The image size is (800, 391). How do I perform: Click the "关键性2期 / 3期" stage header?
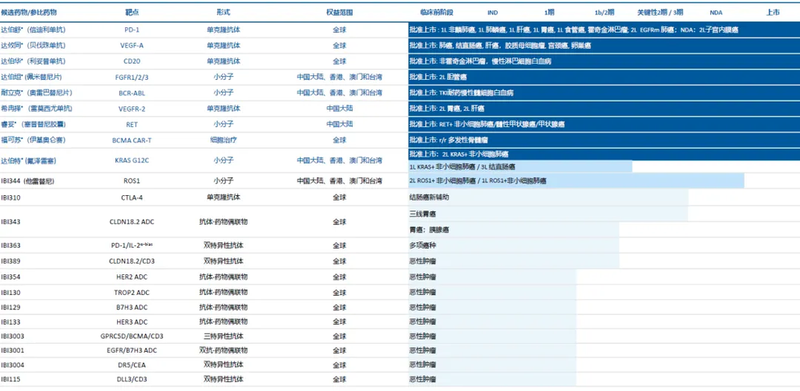tap(660, 12)
